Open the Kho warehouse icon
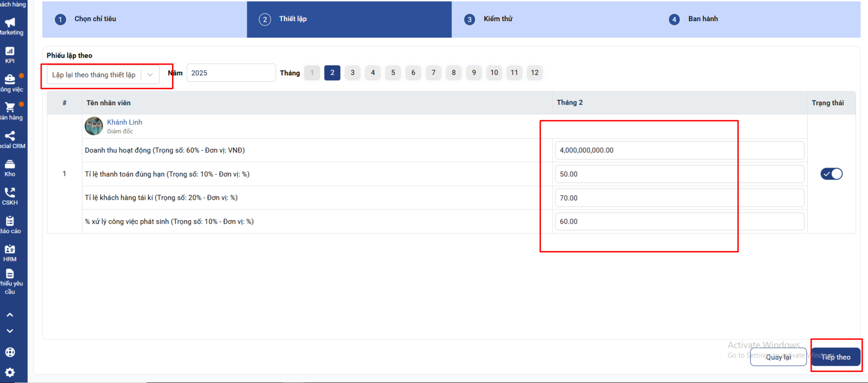Viewport: 868px width, 383px height. (x=10, y=164)
